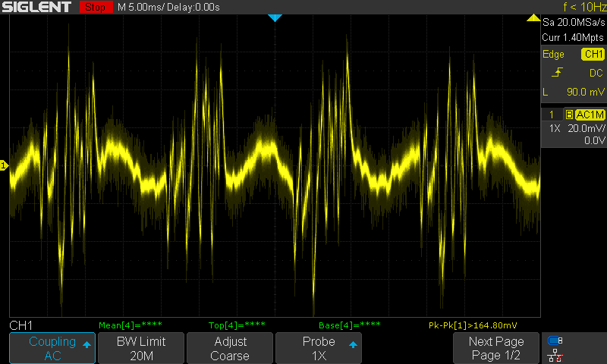Click the red Stop status indicator
The image size is (607, 364).
point(96,7)
